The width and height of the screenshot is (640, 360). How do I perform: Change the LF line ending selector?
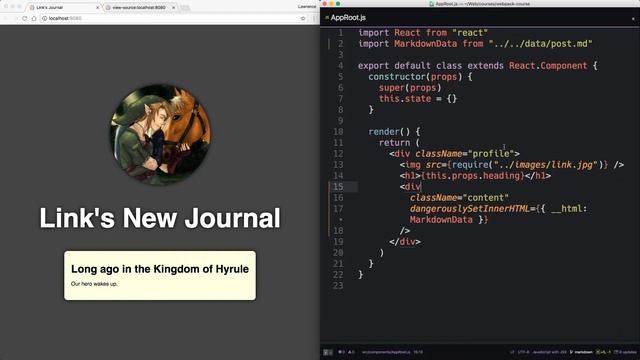coord(512,352)
